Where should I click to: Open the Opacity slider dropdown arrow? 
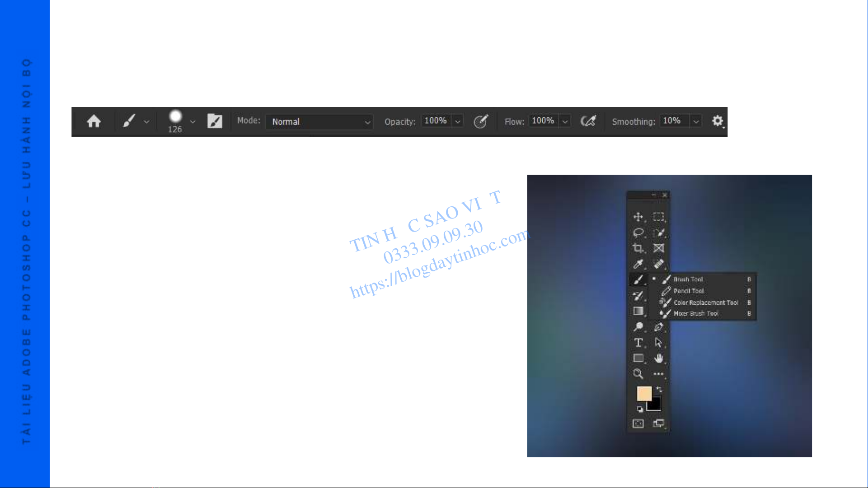[458, 121]
